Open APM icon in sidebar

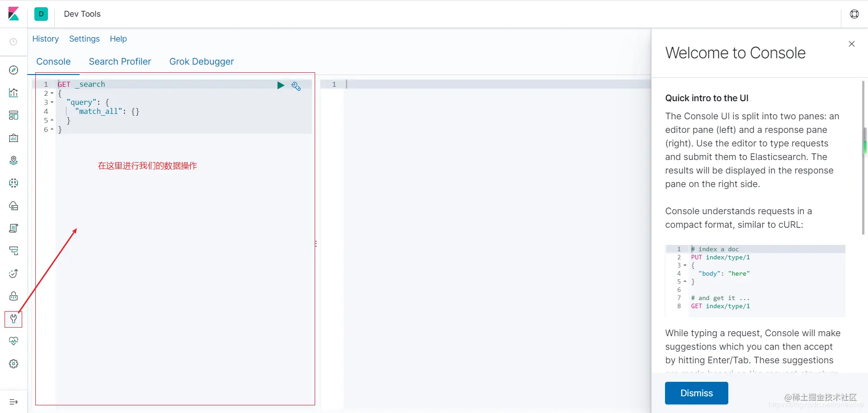(14, 251)
